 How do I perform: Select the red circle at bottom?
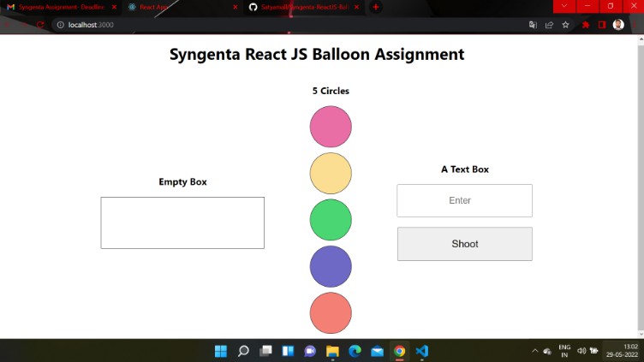click(x=331, y=312)
